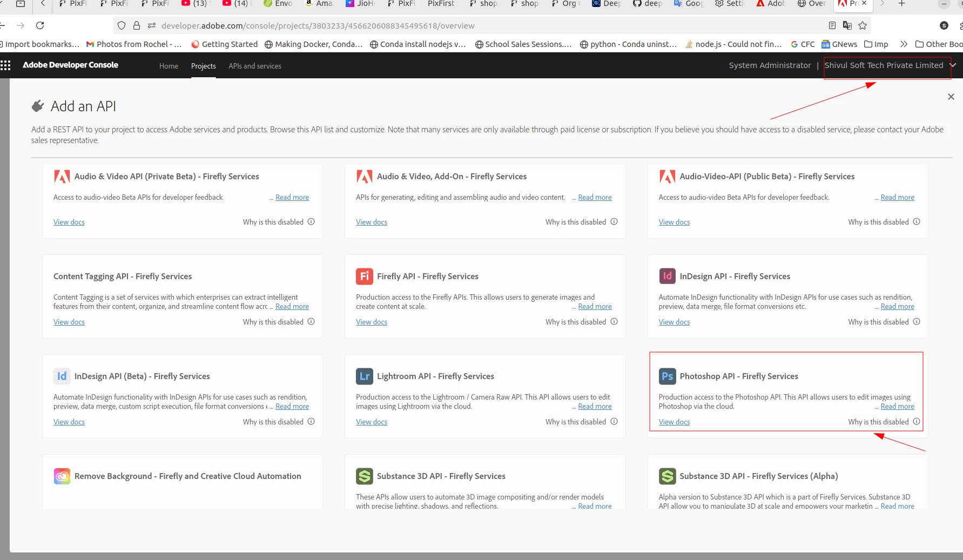Bookmark this page with the star icon

tap(863, 25)
